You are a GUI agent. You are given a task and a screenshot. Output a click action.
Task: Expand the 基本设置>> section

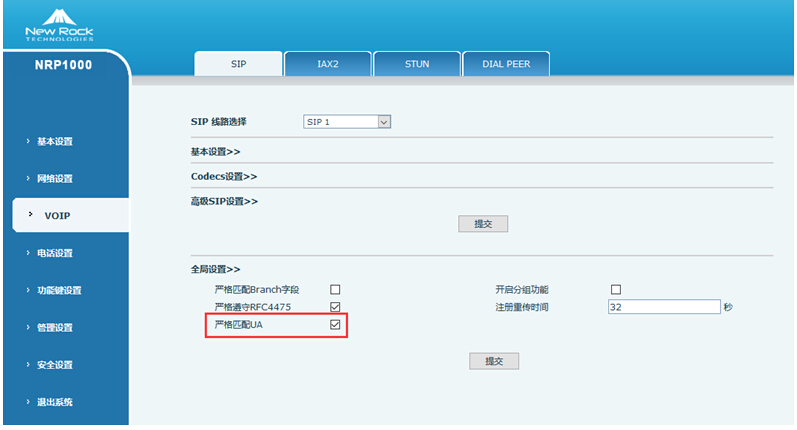point(216,151)
